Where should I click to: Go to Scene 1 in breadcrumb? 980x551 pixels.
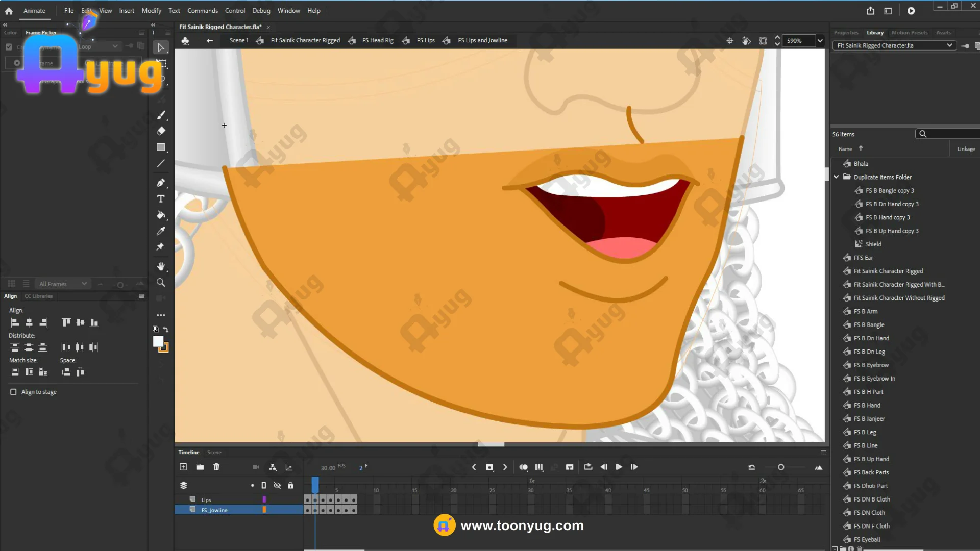click(x=238, y=40)
